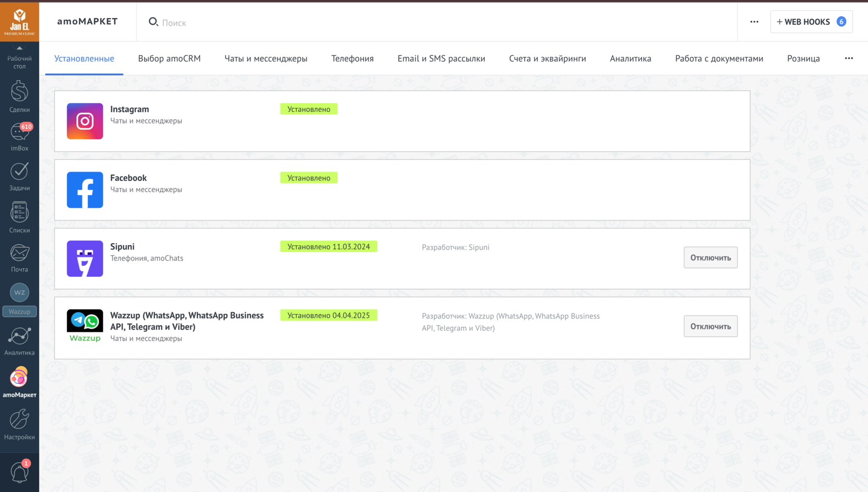868x492 pixels.
Task: Click Instagram's Установлено status badge
Action: pos(309,109)
